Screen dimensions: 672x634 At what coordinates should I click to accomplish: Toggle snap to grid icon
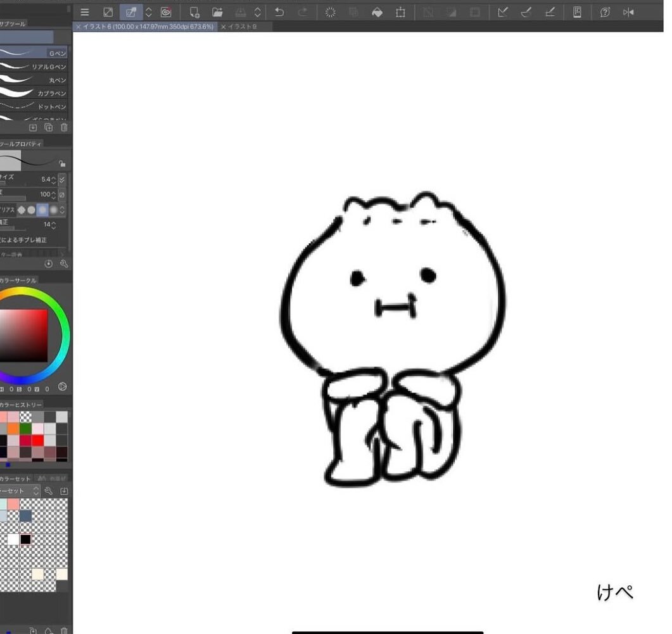[550, 13]
